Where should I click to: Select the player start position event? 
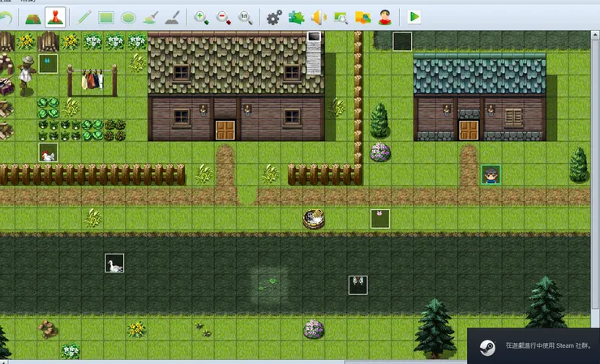(x=491, y=175)
